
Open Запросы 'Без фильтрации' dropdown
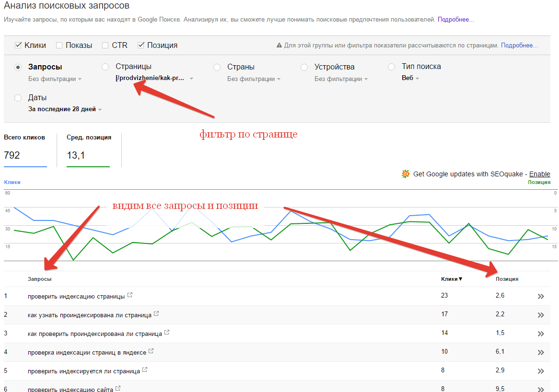(55, 79)
